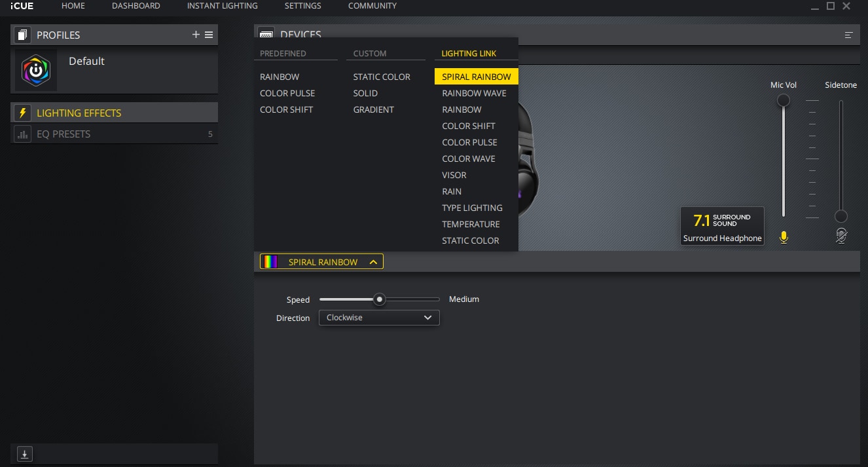
Task: Expand the Direction Clockwise dropdown
Action: click(x=379, y=318)
